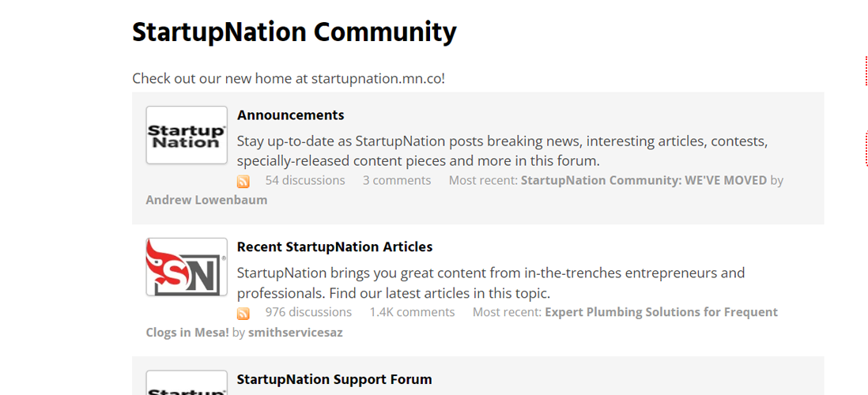The width and height of the screenshot is (868, 395).
Task: Click the StartupNation logo beside Announcements
Action: 187,135
